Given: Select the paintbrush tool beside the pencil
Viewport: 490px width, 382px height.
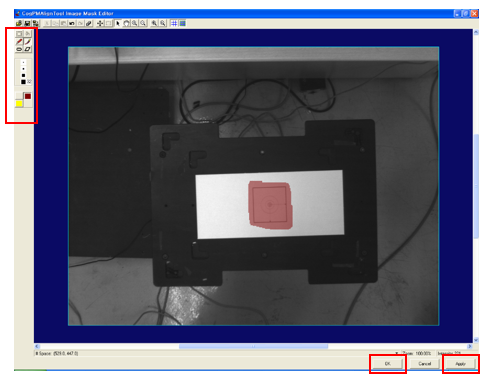Looking at the screenshot, I should coord(28,42).
